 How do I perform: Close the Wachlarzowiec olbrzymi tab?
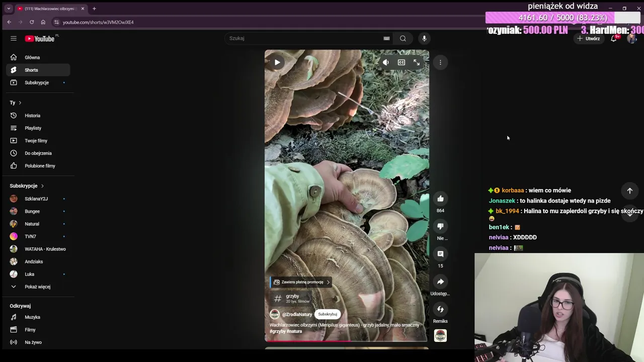point(83,9)
